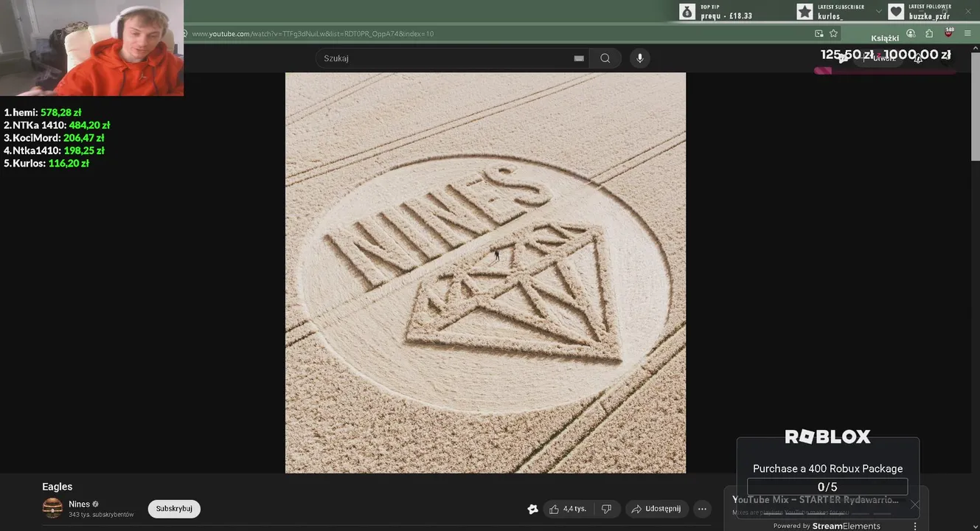Image resolution: width=980 pixels, height=531 pixels.
Task: Open the three-dot more actions menu
Action: 702,509
